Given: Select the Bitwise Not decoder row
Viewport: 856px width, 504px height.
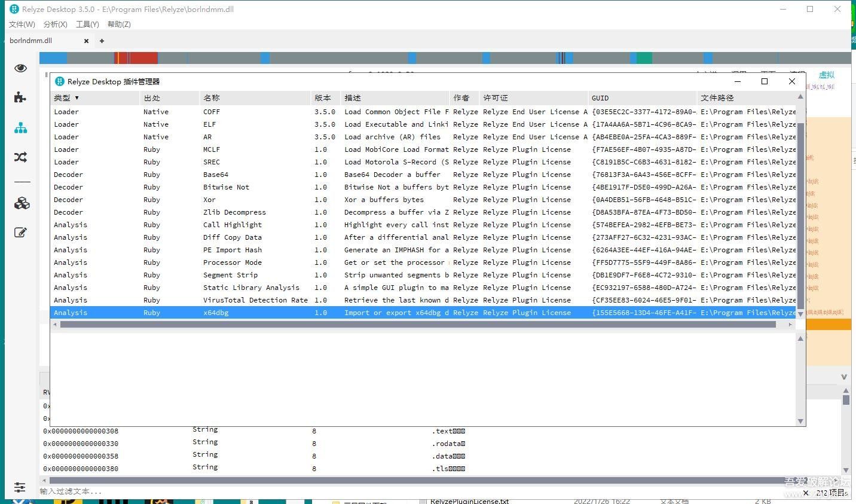Looking at the screenshot, I should point(423,187).
